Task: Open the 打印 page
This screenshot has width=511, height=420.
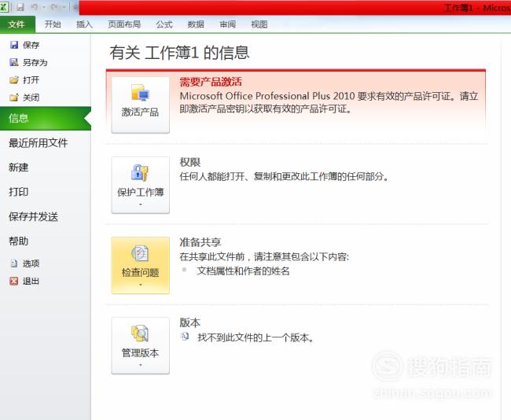Action: [19, 192]
